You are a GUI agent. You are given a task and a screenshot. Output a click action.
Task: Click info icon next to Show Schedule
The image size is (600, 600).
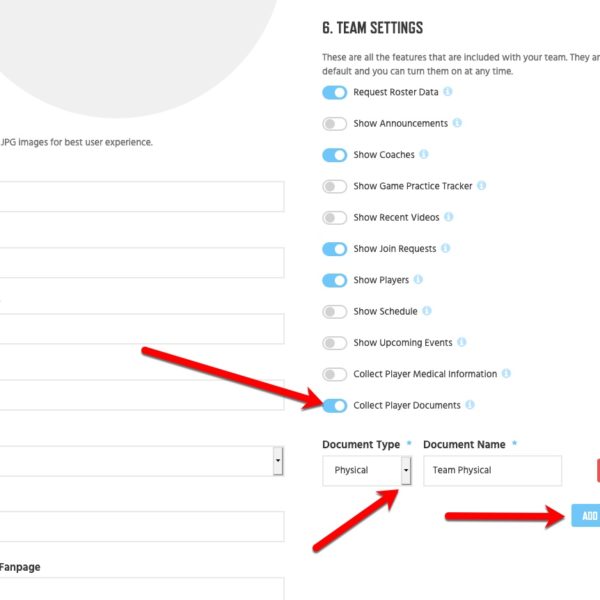click(427, 311)
